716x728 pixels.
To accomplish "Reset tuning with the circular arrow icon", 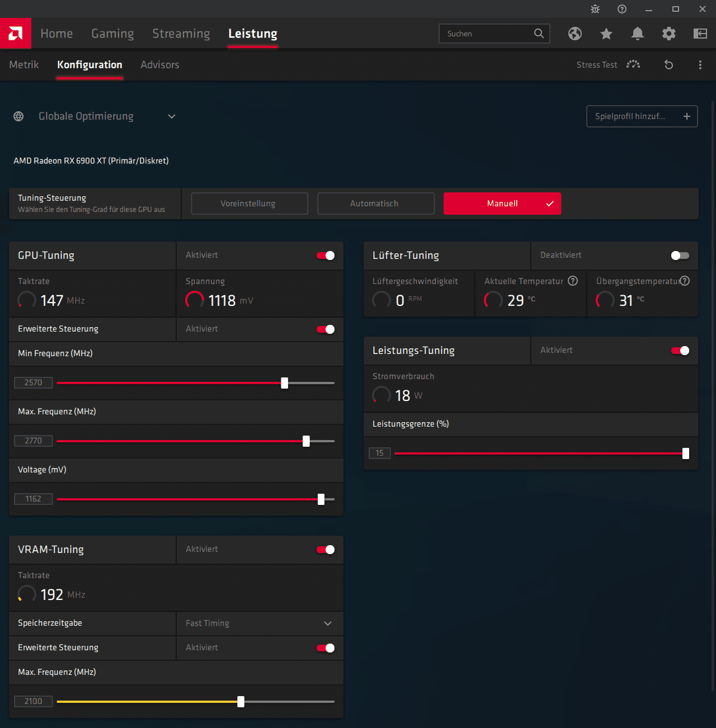I will click(668, 65).
